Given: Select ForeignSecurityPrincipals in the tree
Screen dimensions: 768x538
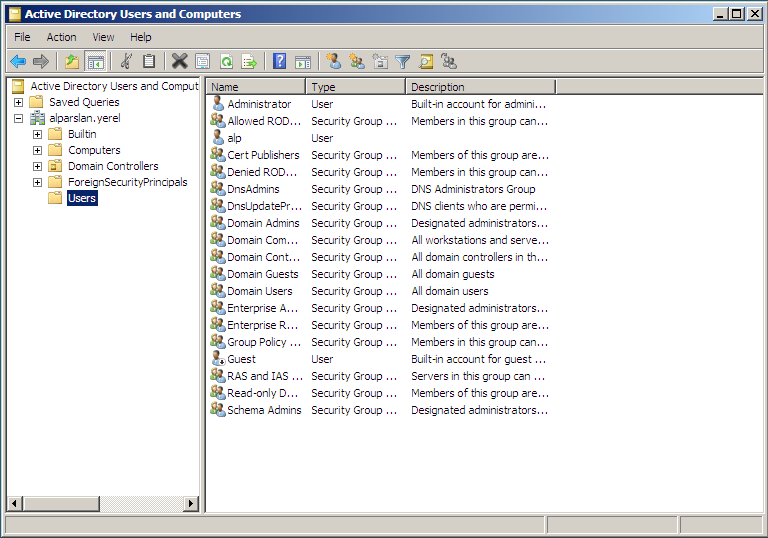Looking at the screenshot, I should [x=127, y=182].
